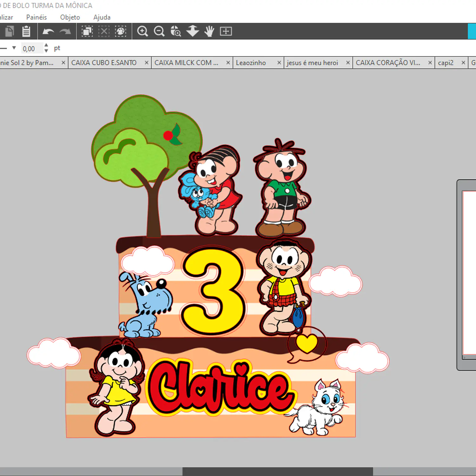Switch to the Leaozinho tab
The height and width of the screenshot is (476, 476).
pyautogui.click(x=258, y=63)
